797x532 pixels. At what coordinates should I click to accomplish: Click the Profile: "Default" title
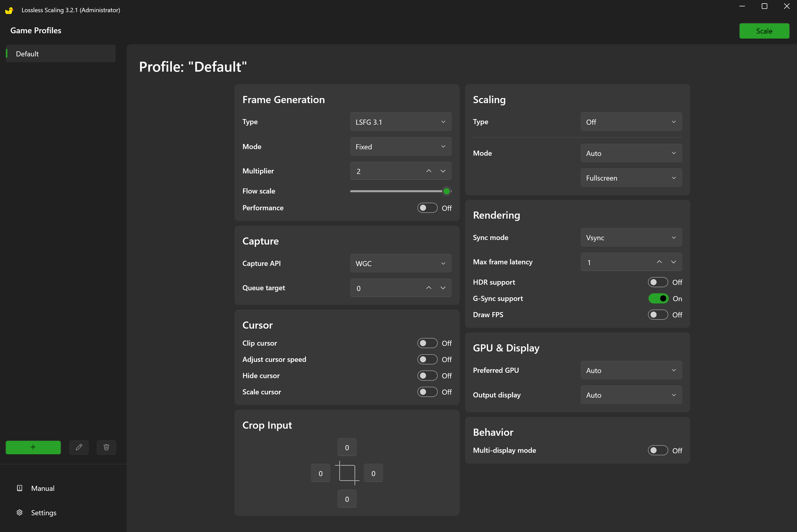(193, 67)
